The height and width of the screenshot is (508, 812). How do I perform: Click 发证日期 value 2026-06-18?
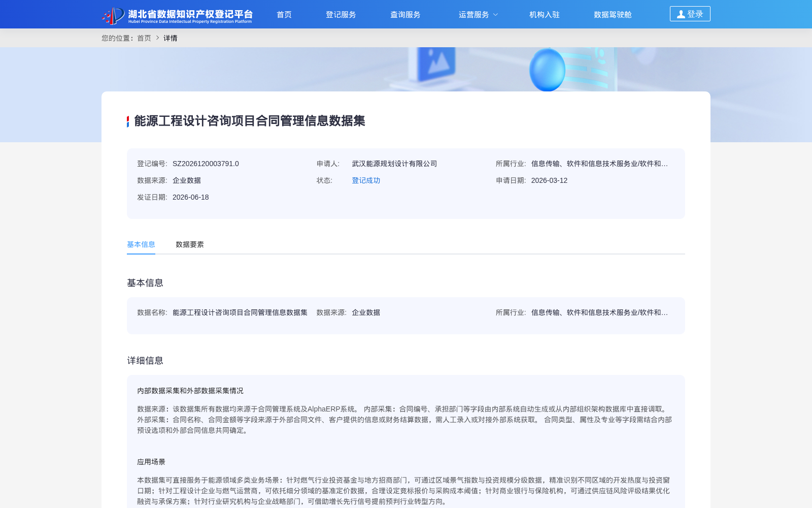click(190, 197)
